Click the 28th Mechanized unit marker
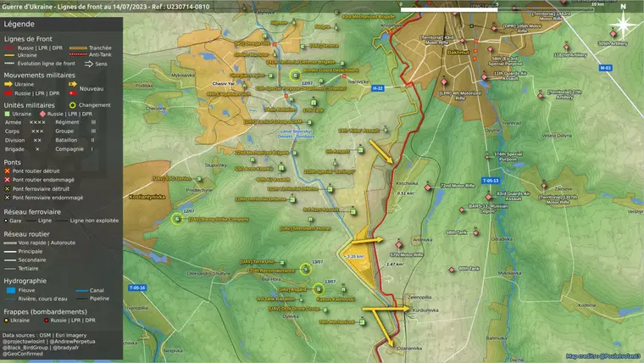 pos(363,322)
